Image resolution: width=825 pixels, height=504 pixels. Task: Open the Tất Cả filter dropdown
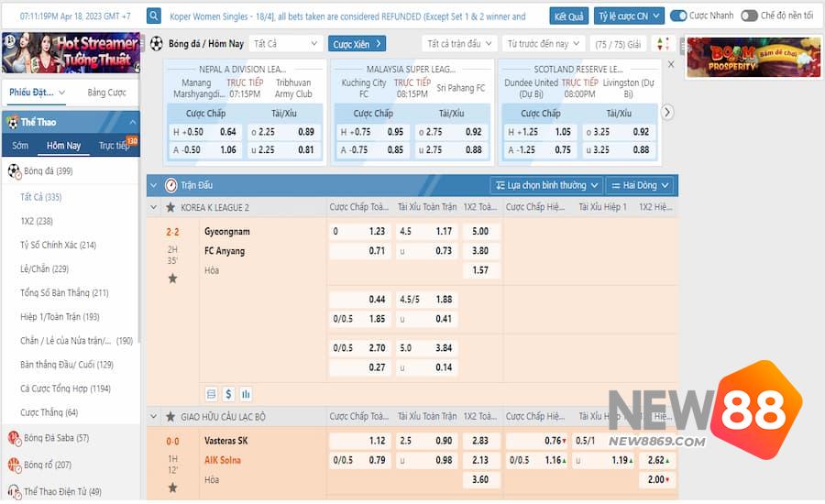pos(286,44)
